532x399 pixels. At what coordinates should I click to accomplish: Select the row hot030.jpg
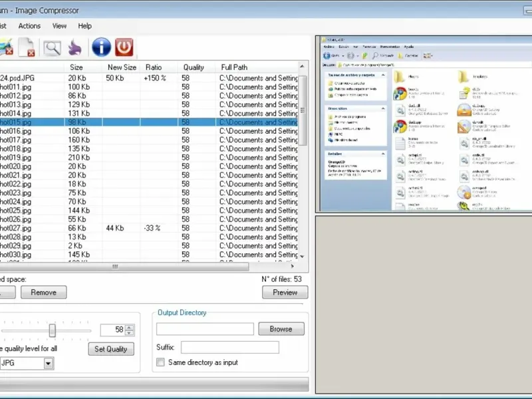pos(148,255)
